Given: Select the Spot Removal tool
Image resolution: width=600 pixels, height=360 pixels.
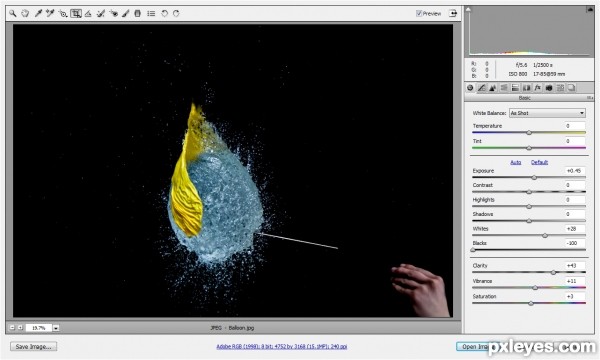Looking at the screenshot, I should 101,13.
